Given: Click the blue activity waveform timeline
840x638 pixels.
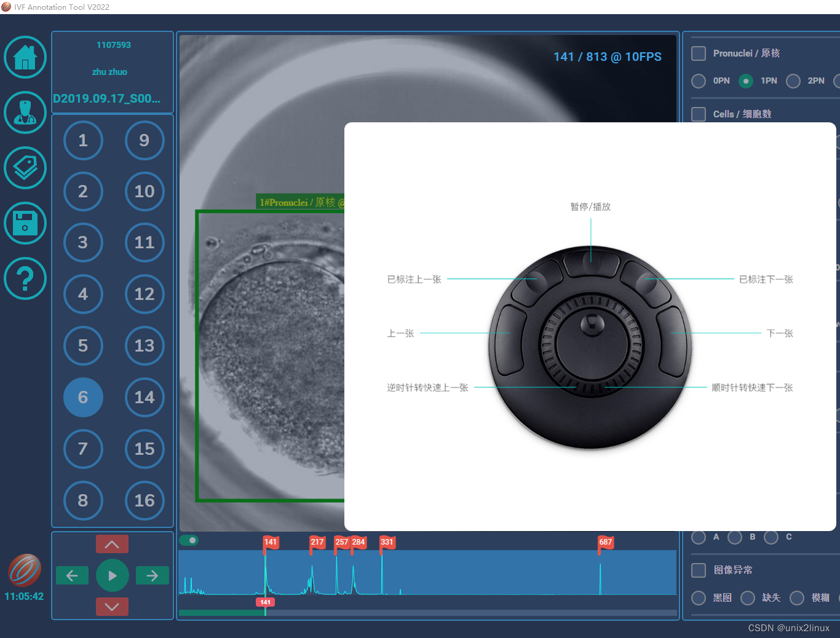Looking at the screenshot, I should [427, 573].
